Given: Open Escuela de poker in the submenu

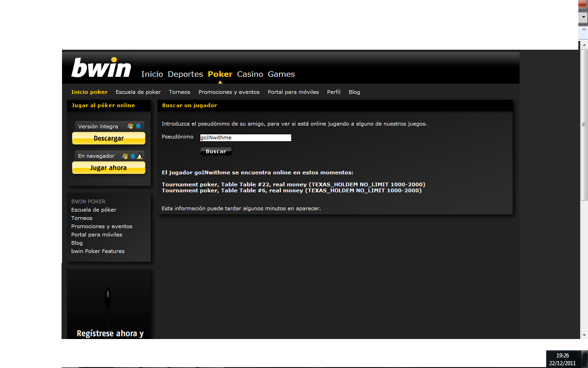Looking at the screenshot, I should pos(138,92).
